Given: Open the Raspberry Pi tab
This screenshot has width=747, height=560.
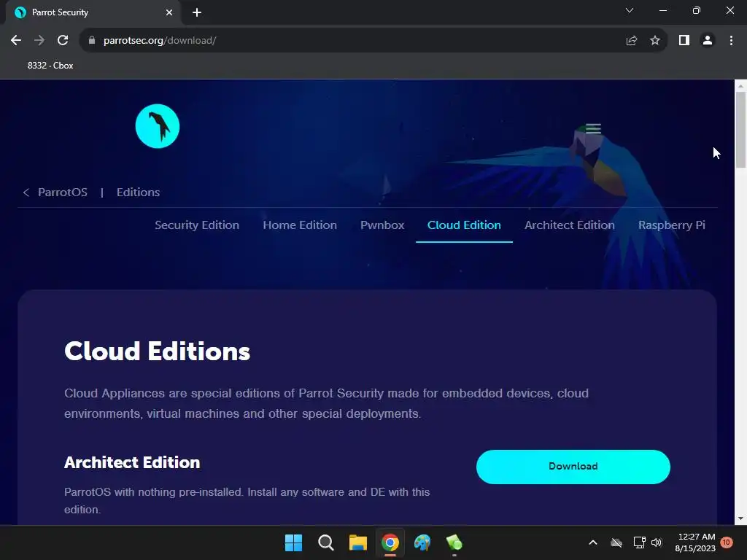Looking at the screenshot, I should 672,225.
